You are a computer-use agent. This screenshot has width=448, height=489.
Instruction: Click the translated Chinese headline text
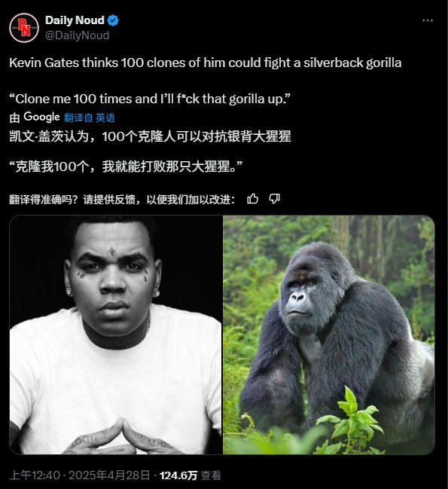pyautogui.click(x=150, y=136)
